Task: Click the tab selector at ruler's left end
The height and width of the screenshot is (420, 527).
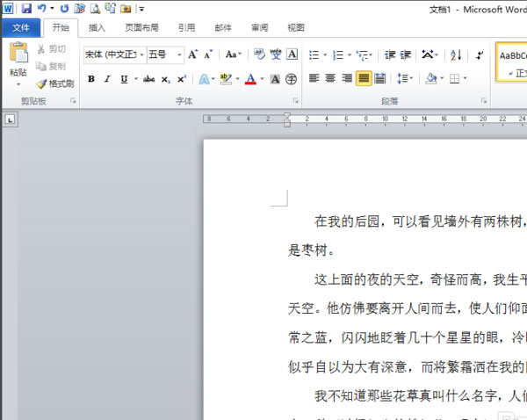Action: pos(10,120)
